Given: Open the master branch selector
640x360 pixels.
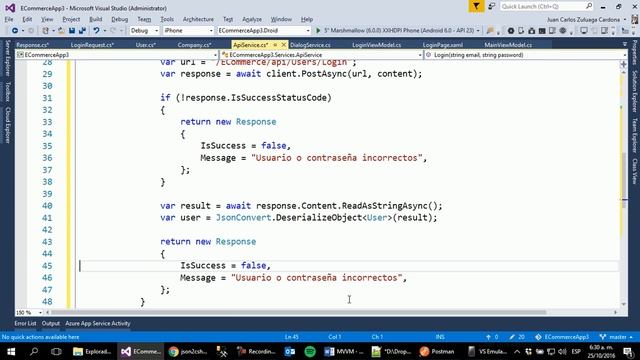Looking at the screenshot, I should (616, 337).
